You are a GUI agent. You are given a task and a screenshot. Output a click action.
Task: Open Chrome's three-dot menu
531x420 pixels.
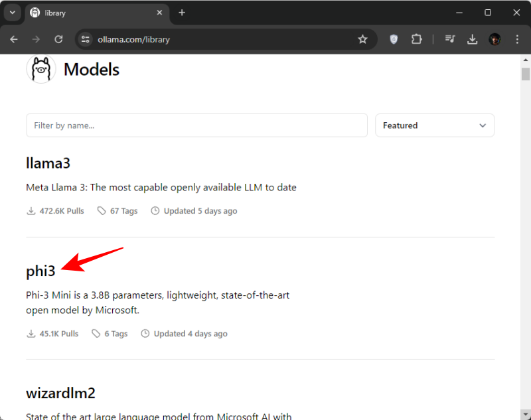517,39
